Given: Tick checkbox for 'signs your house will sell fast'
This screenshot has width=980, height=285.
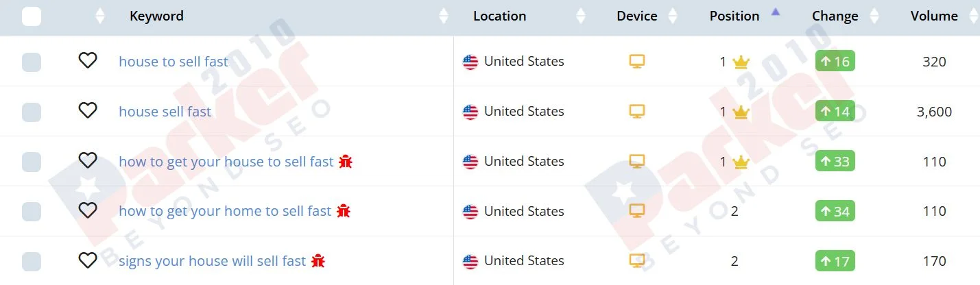Looking at the screenshot, I should point(32,262).
